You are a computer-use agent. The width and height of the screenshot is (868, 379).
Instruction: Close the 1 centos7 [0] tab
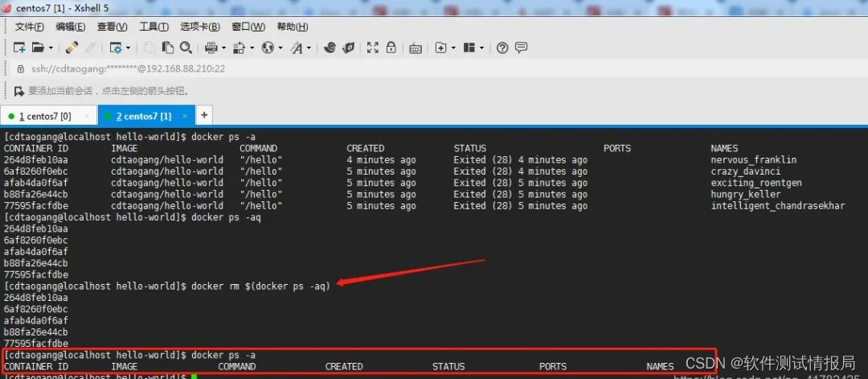pyautogui.click(x=86, y=117)
